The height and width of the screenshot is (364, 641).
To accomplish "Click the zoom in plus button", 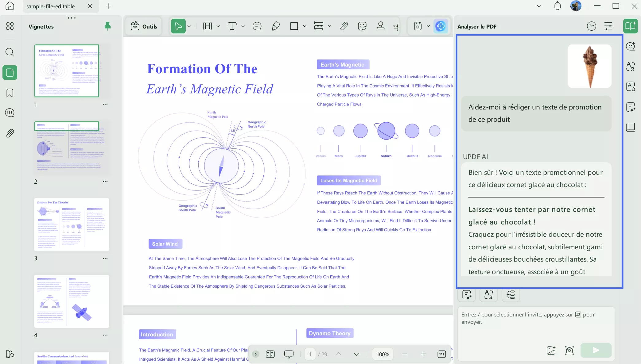I will [423, 354].
